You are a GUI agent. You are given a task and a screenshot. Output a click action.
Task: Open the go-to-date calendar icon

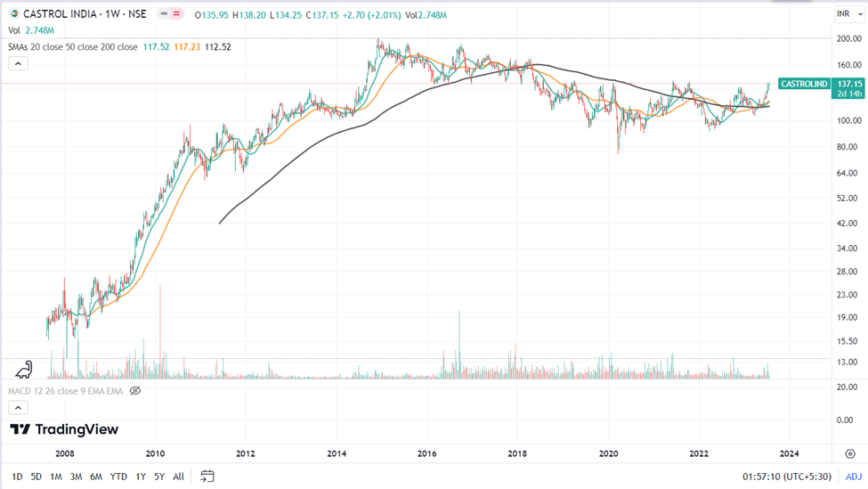[207, 477]
